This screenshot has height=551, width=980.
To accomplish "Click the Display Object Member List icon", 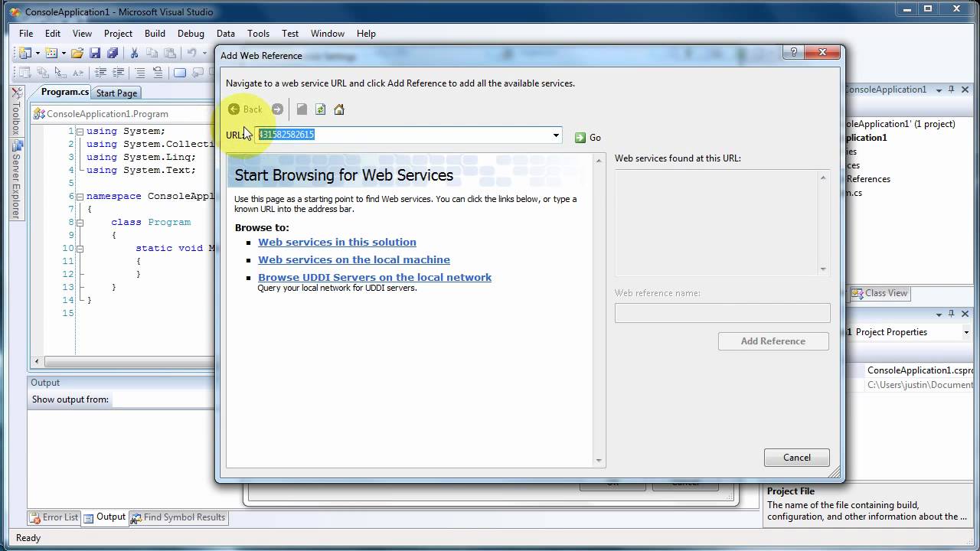I will 24,73.
